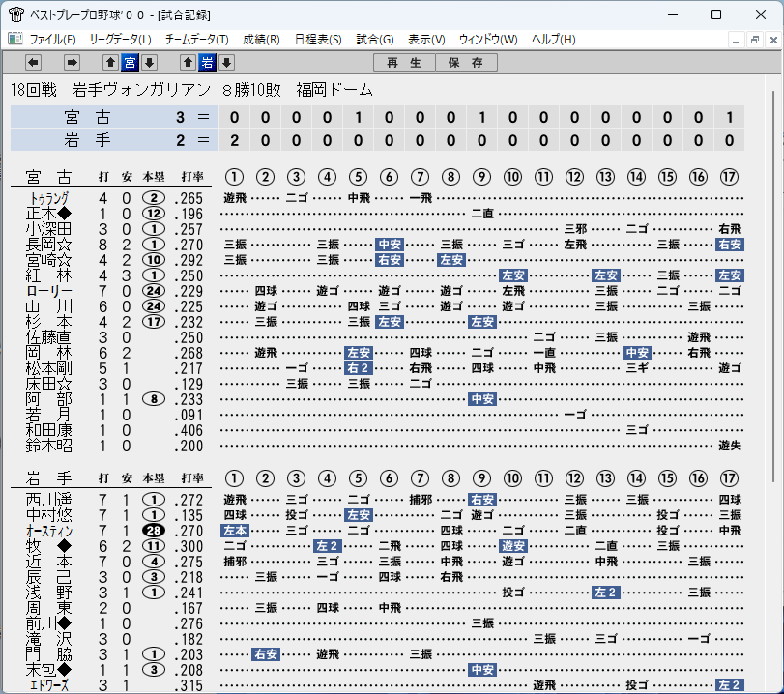
Task: Click the 保存 save button
Action: [x=466, y=63]
